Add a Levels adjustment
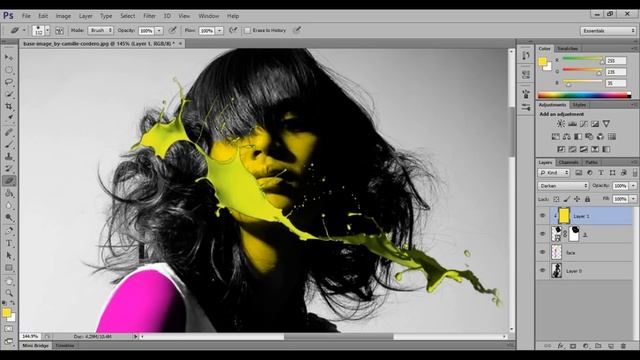 (572, 124)
